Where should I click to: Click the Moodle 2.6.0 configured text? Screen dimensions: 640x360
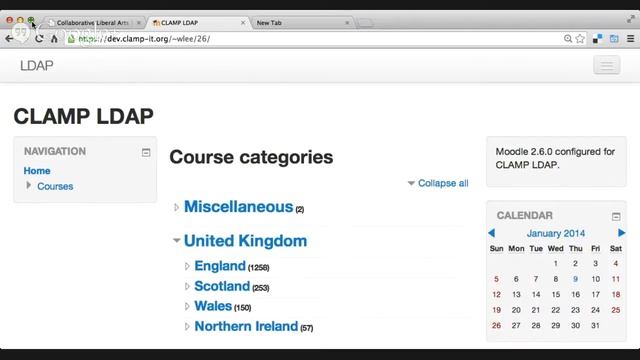(555, 158)
